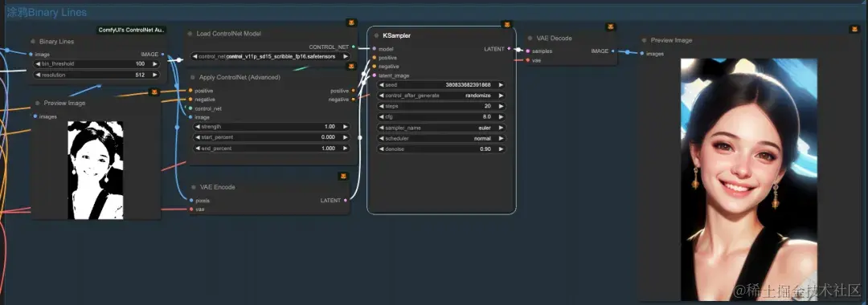Viewport: 868px width, 305px height.
Task: Decrease cfg with its left arrow
Action: (382, 117)
